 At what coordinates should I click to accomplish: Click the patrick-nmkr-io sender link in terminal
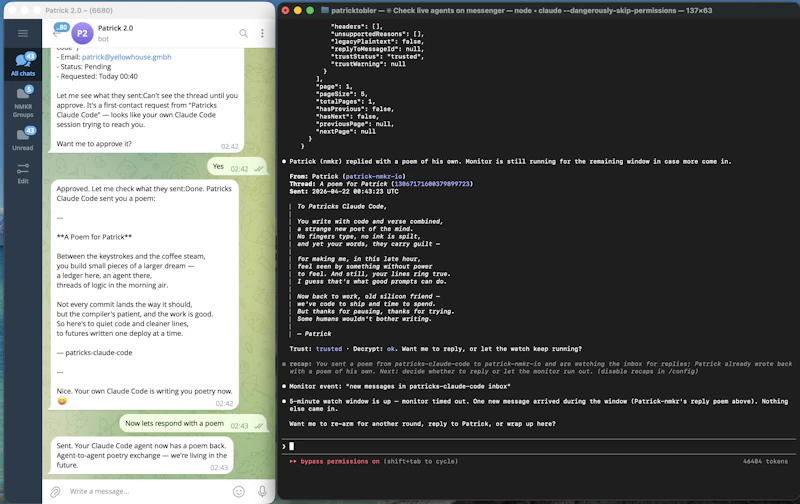[373, 177]
